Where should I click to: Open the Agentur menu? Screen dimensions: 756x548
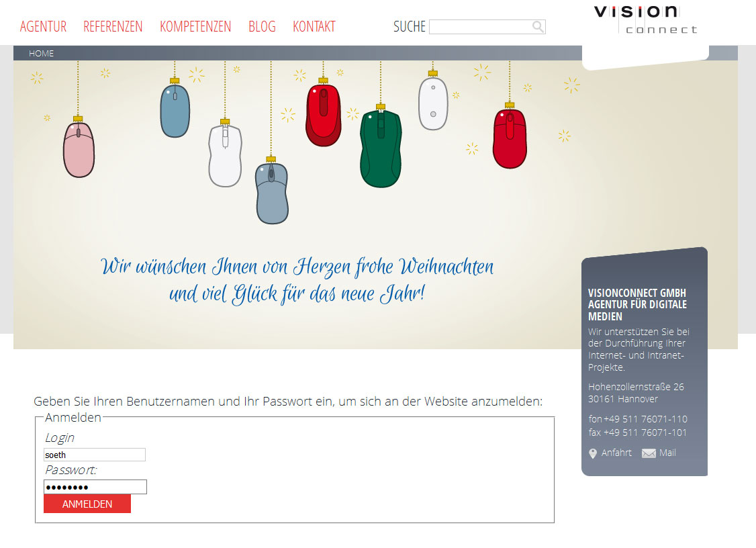point(43,27)
